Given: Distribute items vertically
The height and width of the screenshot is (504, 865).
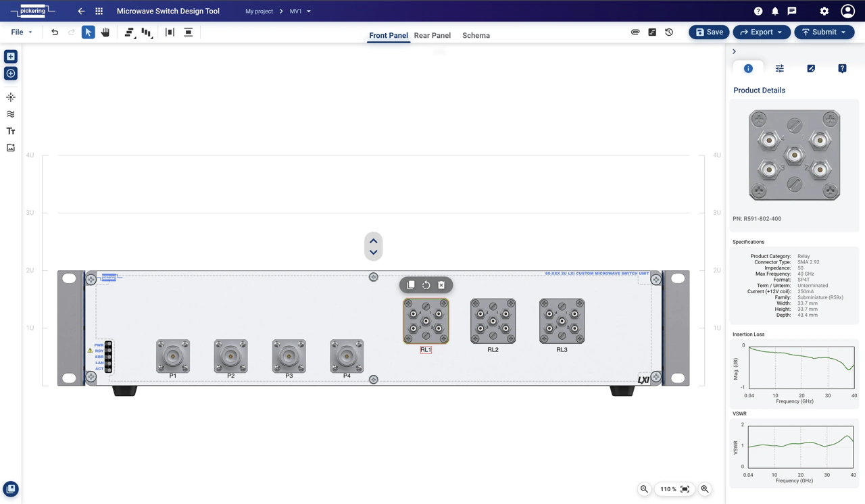Looking at the screenshot, I should click(189, 32).
